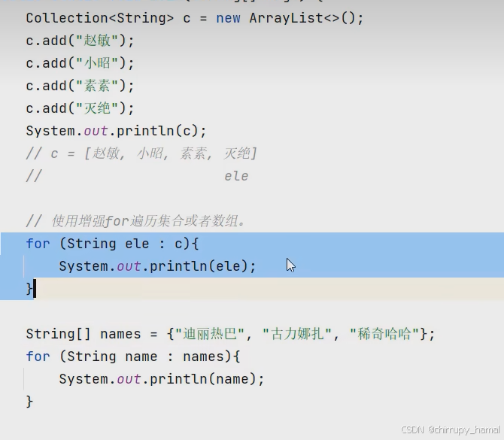Viewport: 504px width, 440px height.
Task: Click the string "稀奇哈哈" in names array
Action: (x=384, y=334)
